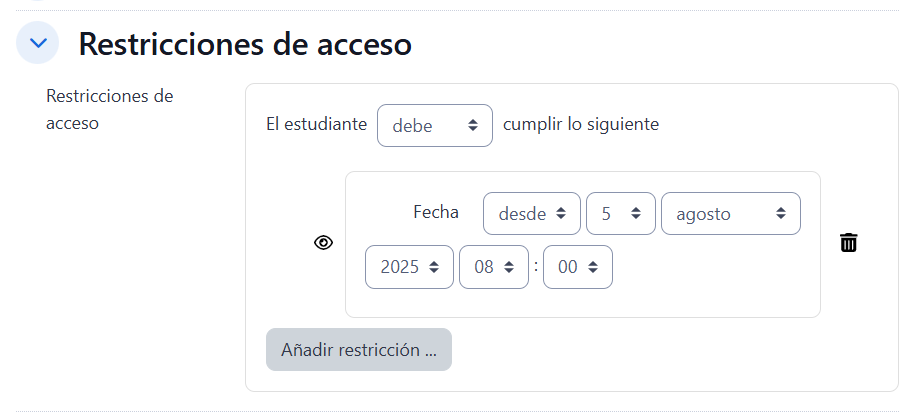The image size is (912, 415).
Task: Click empty space right of Añadir restricción
Action: point(650,350)
